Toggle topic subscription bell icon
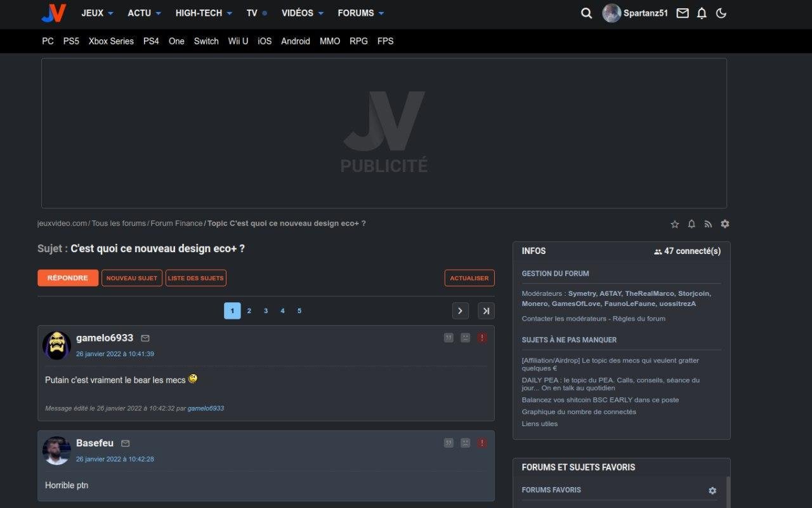This screenshot has height=508, width=812. point(691,224)
